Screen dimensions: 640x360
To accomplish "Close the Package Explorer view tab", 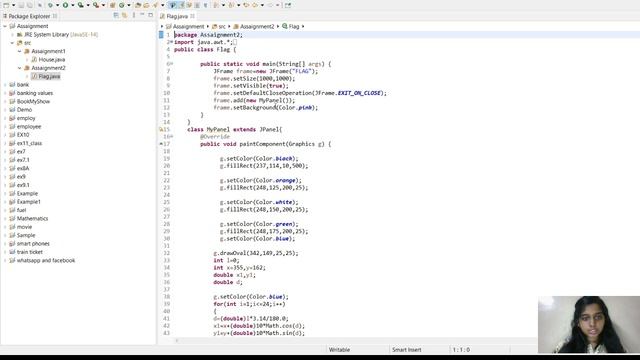I will [x=55, y=16].
